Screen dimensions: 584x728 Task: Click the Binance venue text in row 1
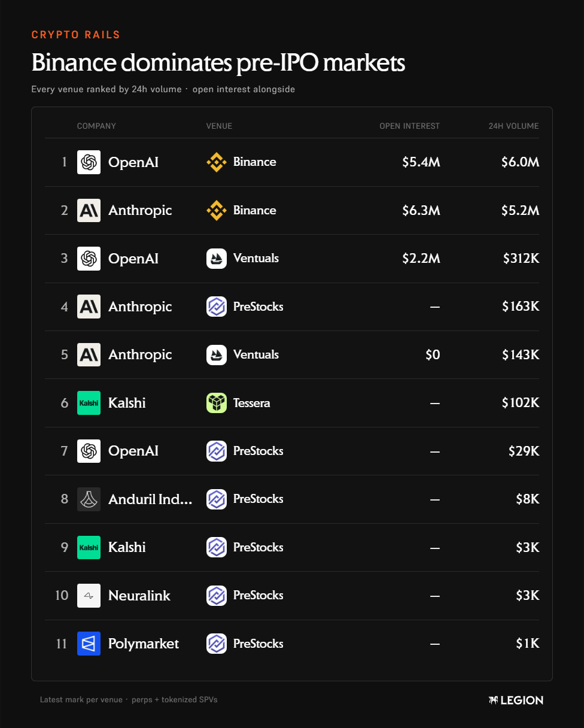254,162
